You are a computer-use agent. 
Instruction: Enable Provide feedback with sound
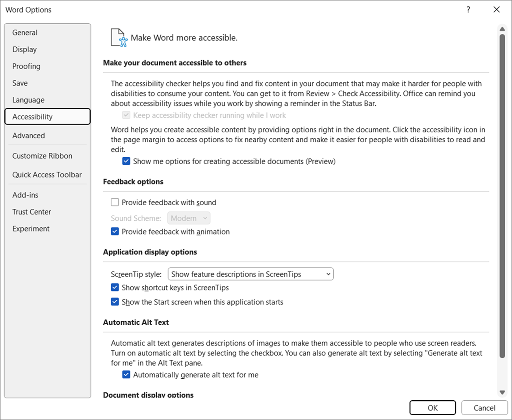[x=115, y=202]
